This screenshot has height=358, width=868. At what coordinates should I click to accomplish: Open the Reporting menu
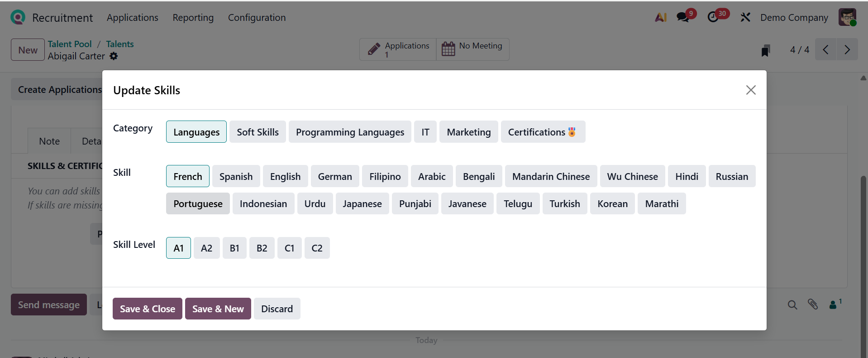[193, 18]
